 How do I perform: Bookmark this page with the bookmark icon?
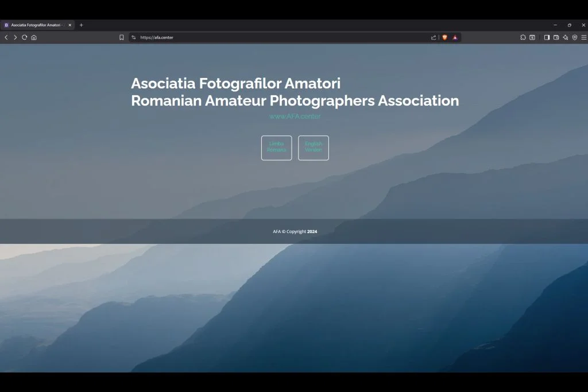pyautogui.click(x=122, y=37)
